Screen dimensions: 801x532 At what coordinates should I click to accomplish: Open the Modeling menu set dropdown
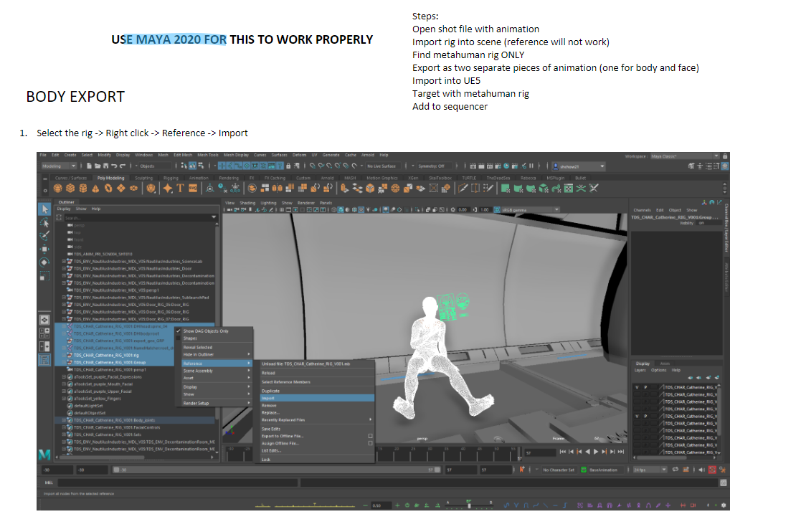pos(59,166)
